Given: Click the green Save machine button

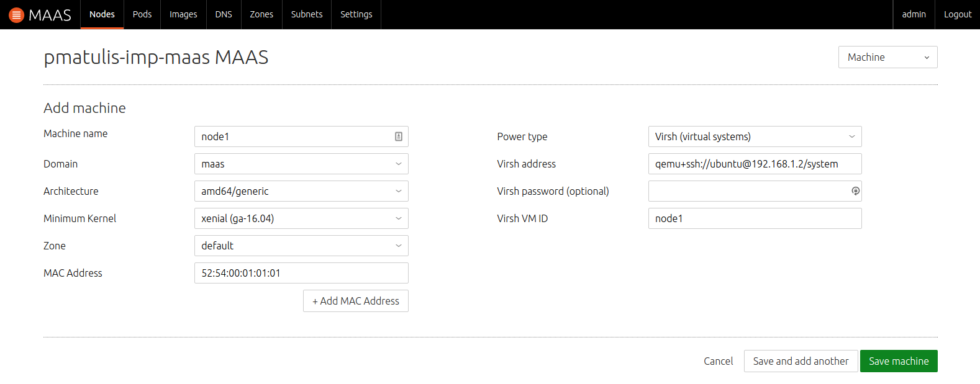Looking at the screenshot, I should click(899, 361).
